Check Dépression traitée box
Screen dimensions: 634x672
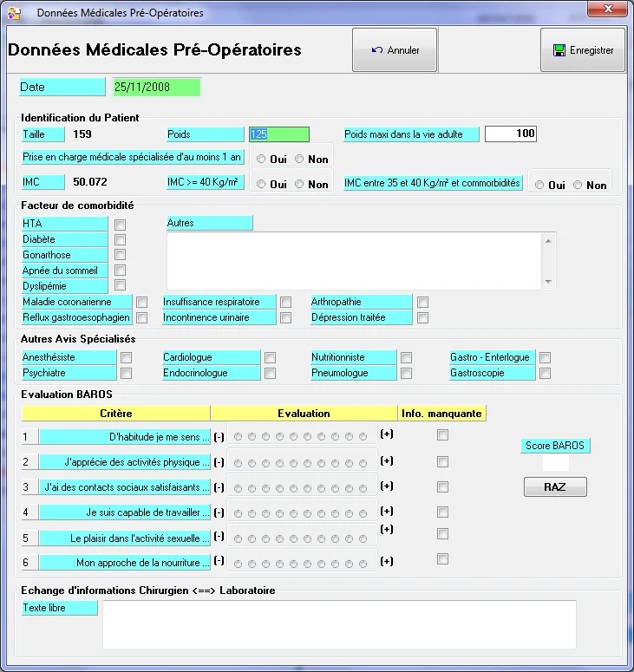pyautogui.click(x=422, y=317)
